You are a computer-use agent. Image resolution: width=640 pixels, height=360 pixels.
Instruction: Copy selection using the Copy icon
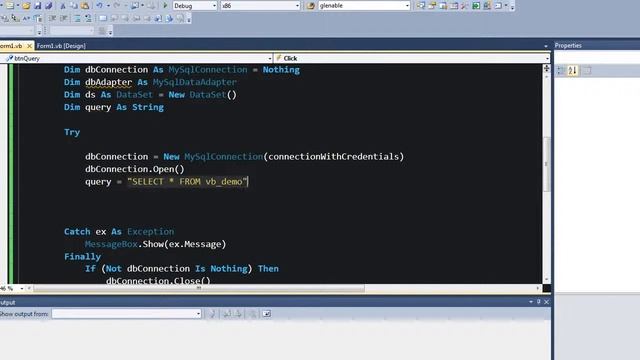coord(74,6)
